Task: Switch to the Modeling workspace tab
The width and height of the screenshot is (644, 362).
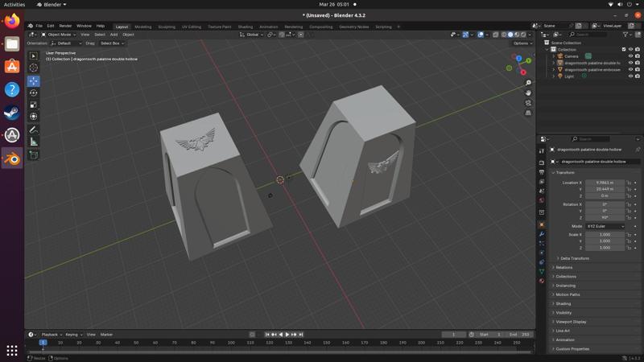Action: click(143, 27)
